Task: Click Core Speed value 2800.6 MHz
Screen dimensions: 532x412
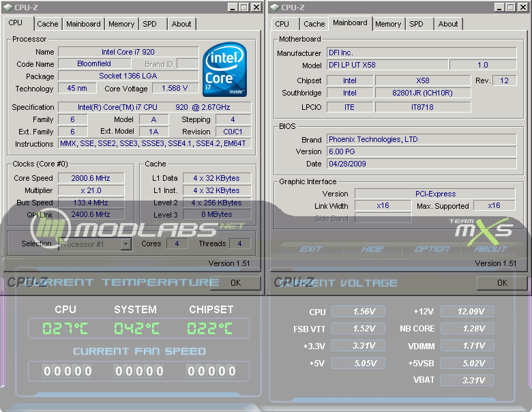Action: point(91,178)
